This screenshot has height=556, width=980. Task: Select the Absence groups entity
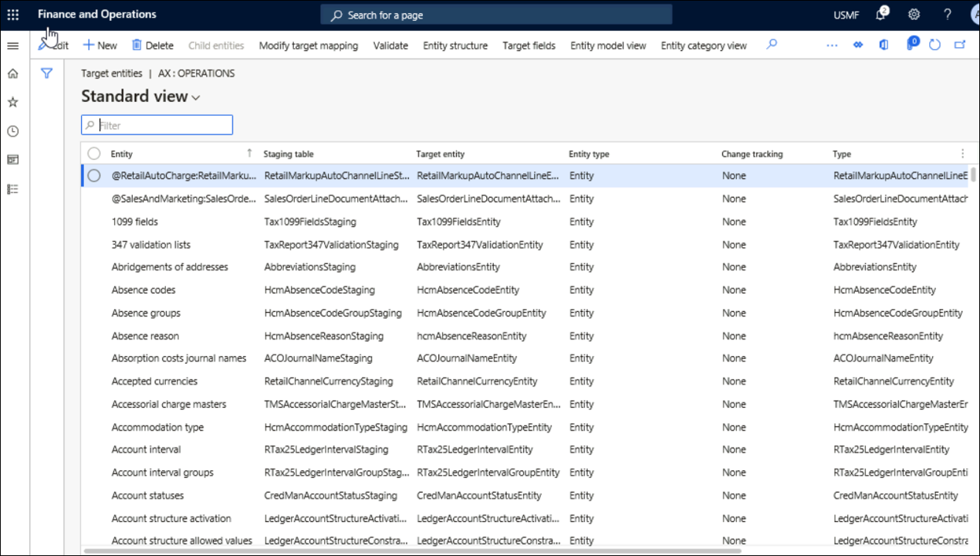pos(146,314)
